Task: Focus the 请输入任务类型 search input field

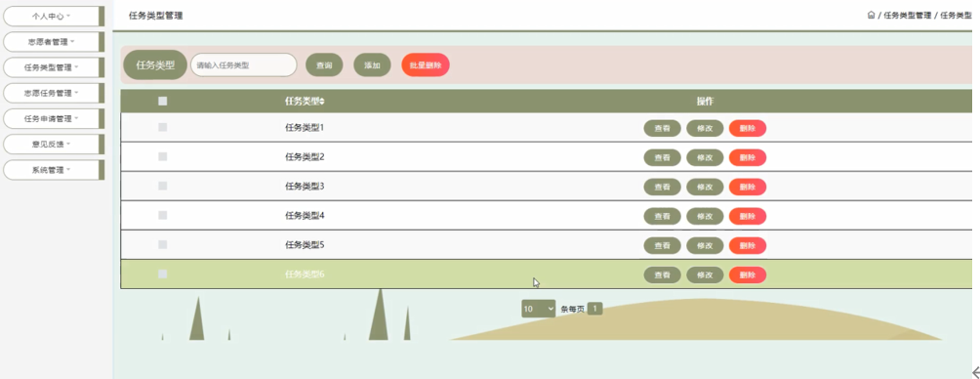Action: (x=243, y=65)
